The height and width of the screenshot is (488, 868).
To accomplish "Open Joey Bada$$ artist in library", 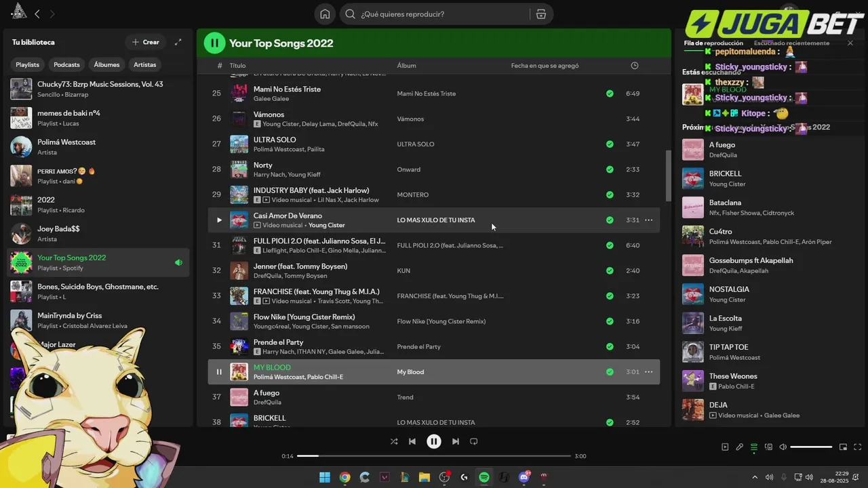I will 99,233.
